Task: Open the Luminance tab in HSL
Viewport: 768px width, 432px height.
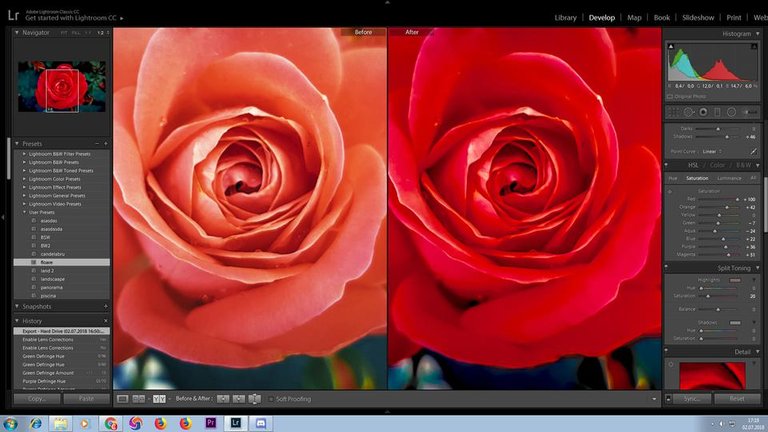Action: coord(729,178)
